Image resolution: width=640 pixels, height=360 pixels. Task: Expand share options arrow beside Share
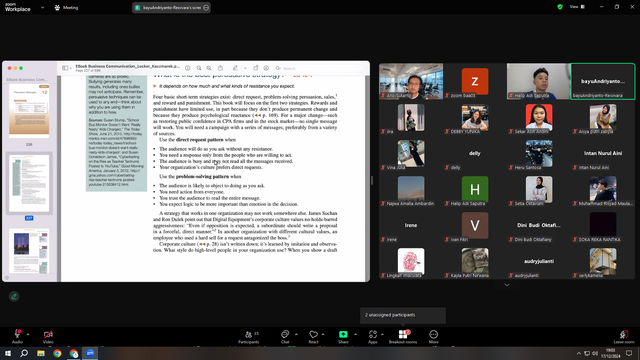tap(356, 334)
